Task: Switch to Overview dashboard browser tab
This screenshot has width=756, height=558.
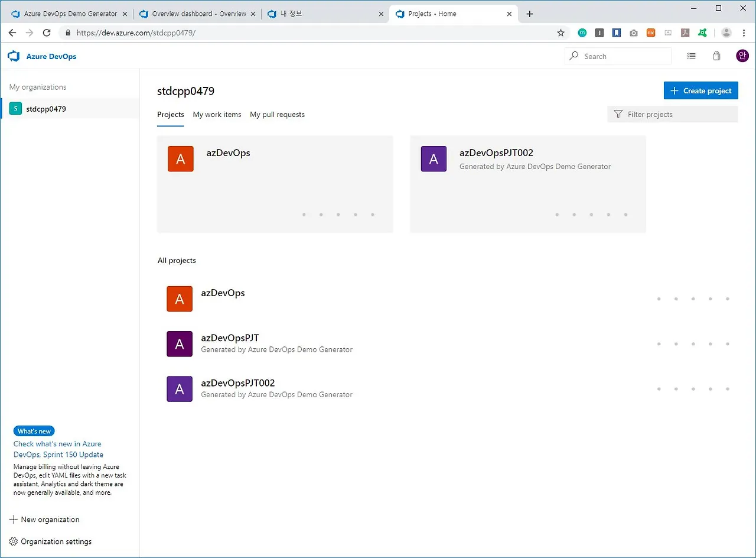Action: tap(199, 14)
